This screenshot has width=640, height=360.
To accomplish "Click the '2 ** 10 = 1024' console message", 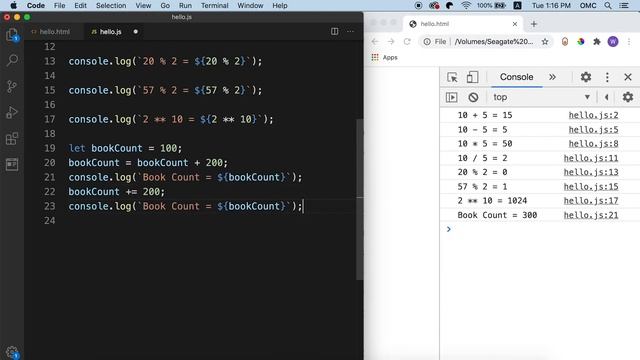I will tap(492, 201).
